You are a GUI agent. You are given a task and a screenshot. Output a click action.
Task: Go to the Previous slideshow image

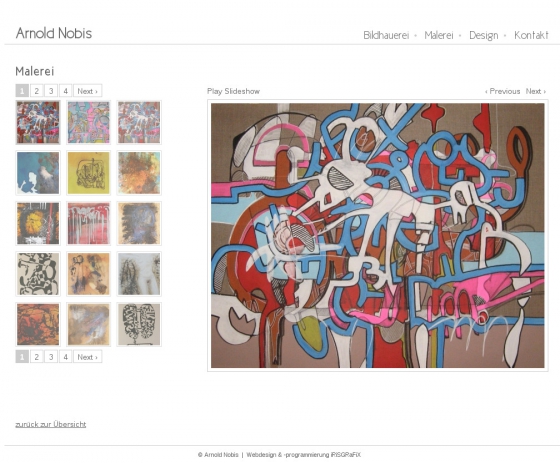point(502,91)
